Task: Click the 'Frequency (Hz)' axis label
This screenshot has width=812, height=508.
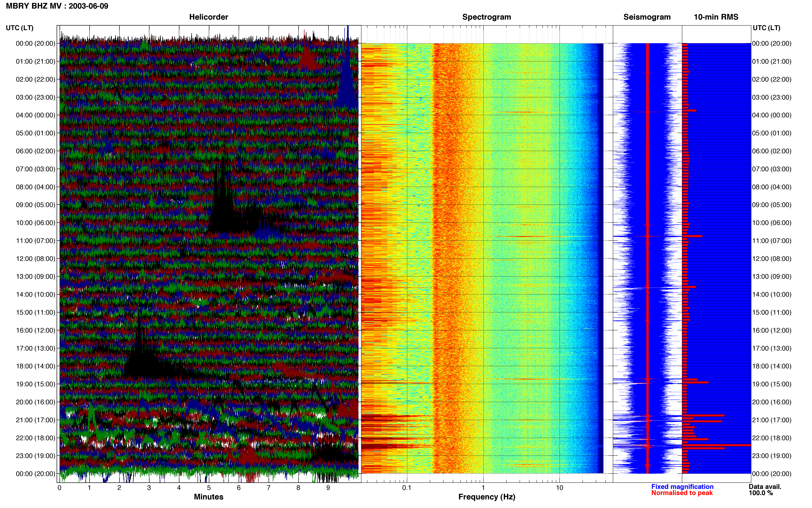Action: pyautogui.click(x=487, y=497)
